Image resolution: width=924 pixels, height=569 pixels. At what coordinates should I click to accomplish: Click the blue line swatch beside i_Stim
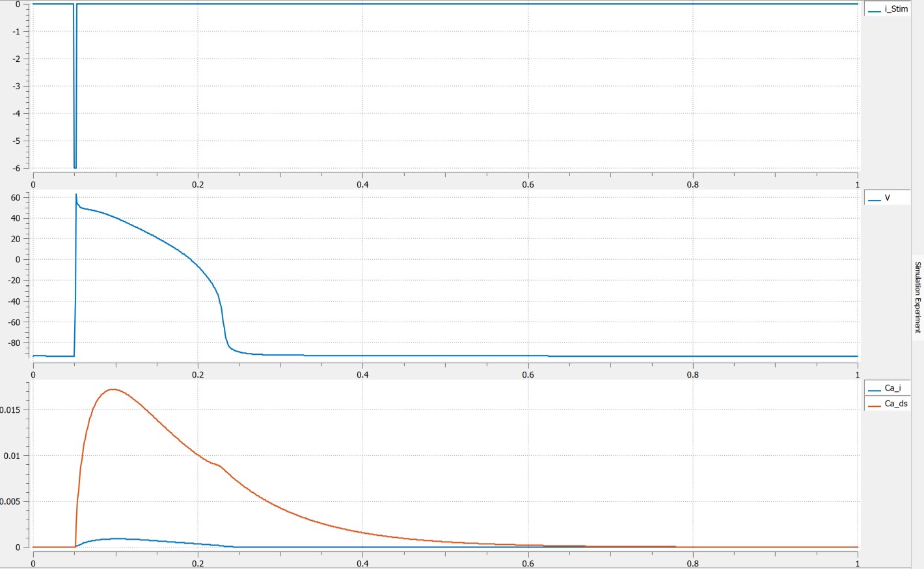coord(875,10)
